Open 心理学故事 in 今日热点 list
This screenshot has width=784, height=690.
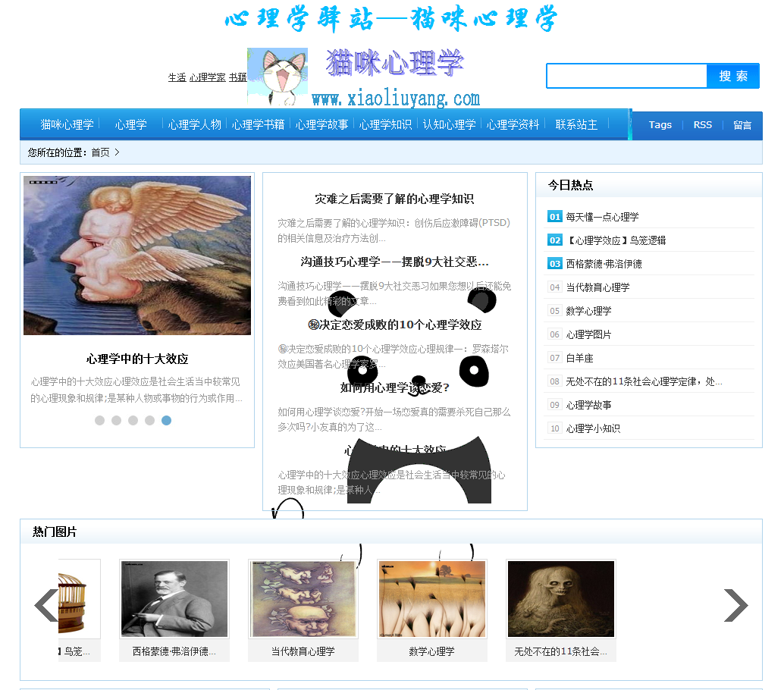pos(588,405)
